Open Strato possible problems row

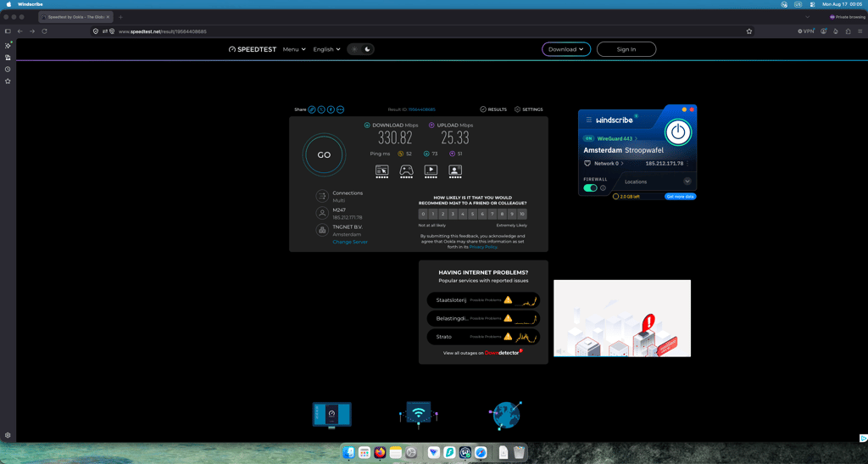[483, 337]
